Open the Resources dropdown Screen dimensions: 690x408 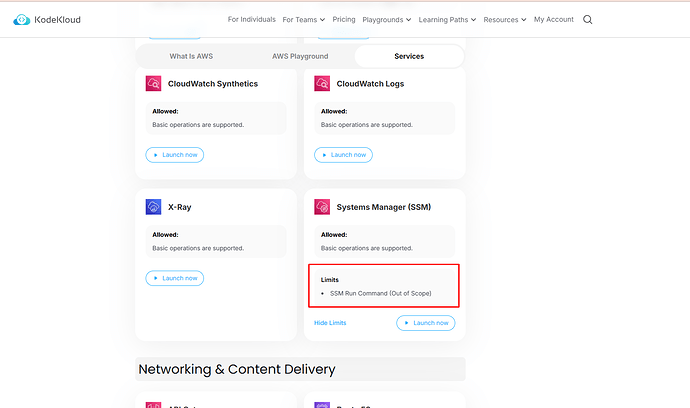coord(504,19)
